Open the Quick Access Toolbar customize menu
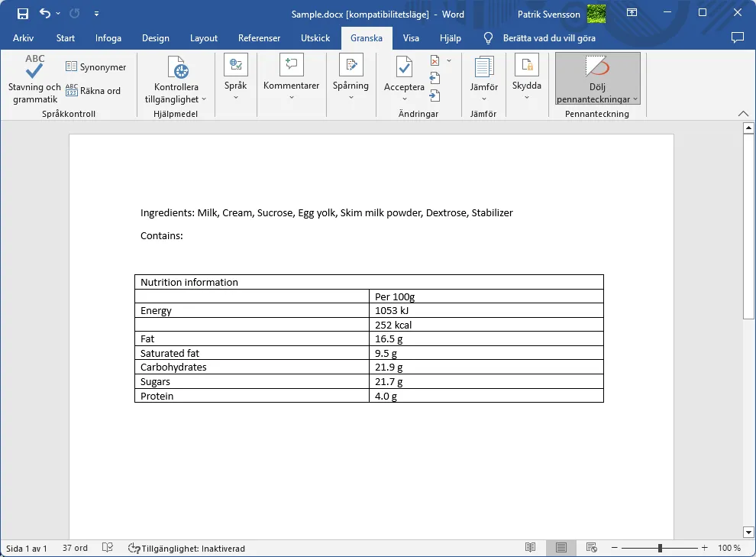Viewport: 756px width, 557px height. (96, 14)
